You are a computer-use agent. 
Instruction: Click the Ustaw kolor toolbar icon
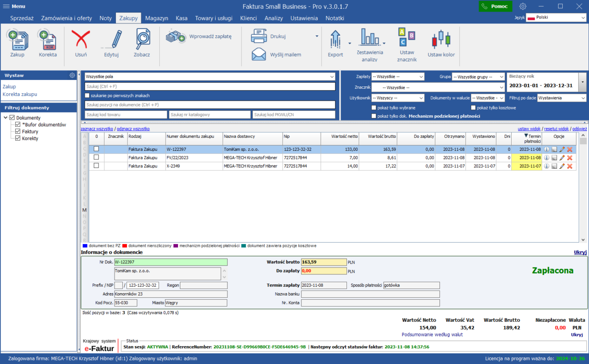point(441,40)
